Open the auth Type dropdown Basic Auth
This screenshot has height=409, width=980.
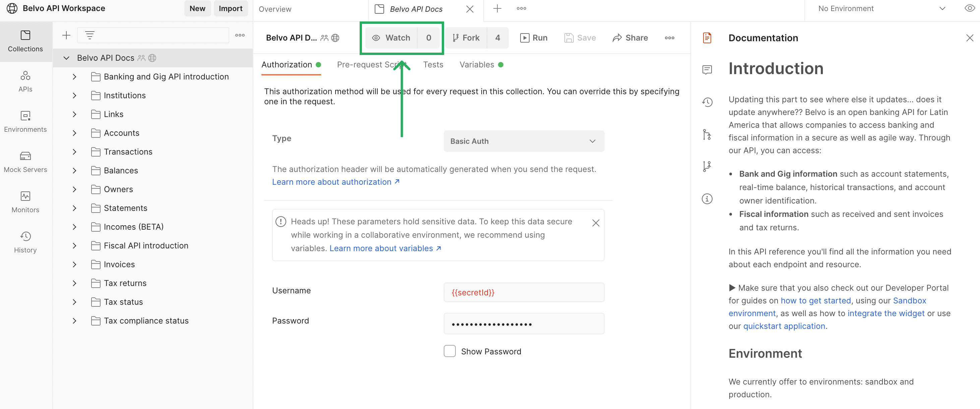[524, 141]
